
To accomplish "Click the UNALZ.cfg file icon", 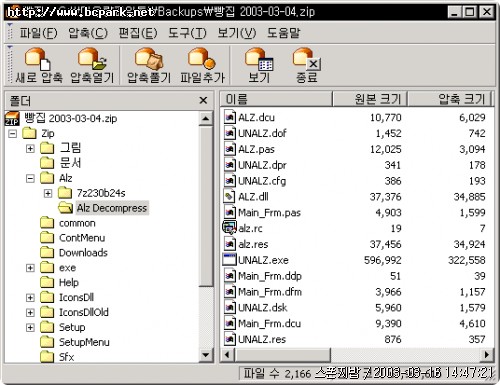I will pyautogui.click(x=230, y=181).
